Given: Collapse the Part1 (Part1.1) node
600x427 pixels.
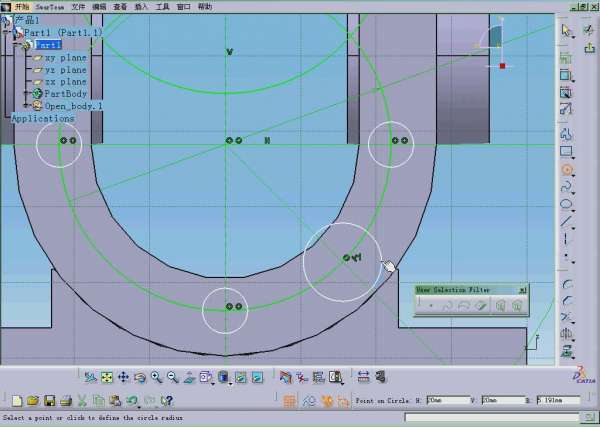Looking at the screenshot, I should point(6,33).
